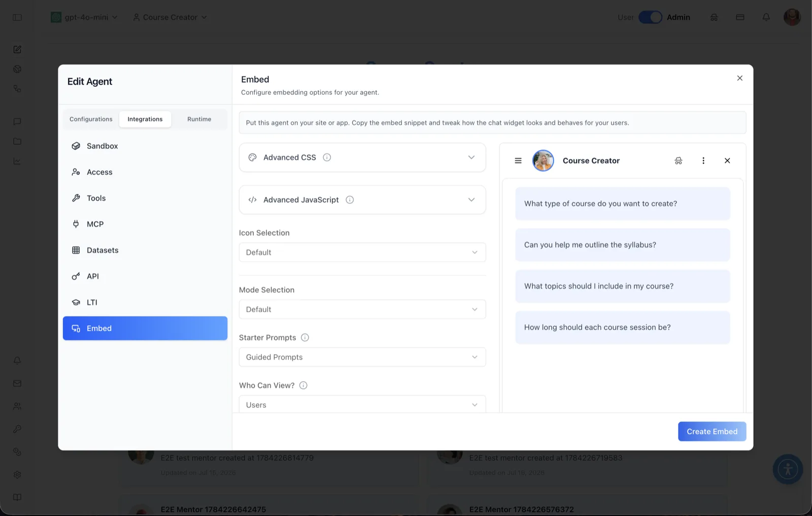Click the settings gear icon in left sidebar
The width and height of the screenshot is (812, 516).
point(17,475)
